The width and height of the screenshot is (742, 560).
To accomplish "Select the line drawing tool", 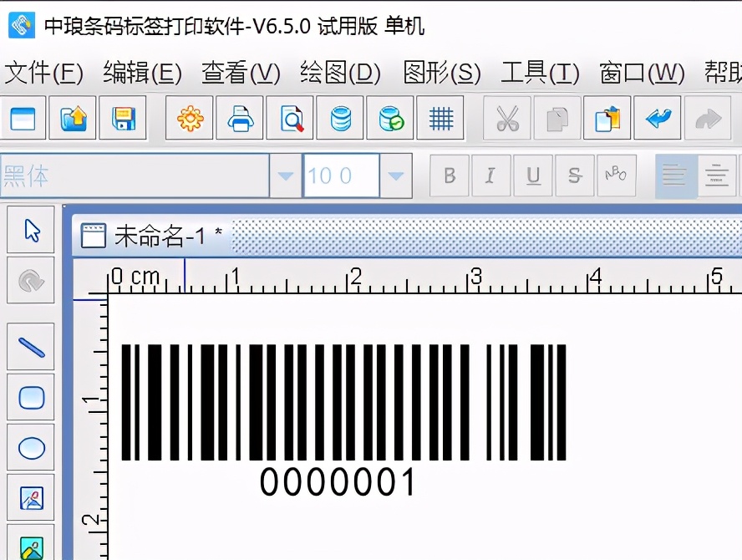I will (x=30, y=347).
